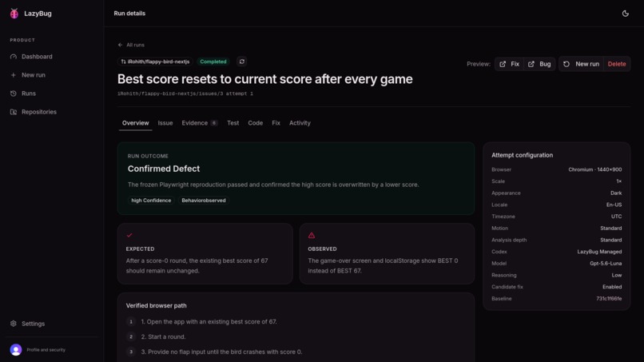The image size is (644, 362).
Task: Open the Test tab
Action: coord(233,123)
